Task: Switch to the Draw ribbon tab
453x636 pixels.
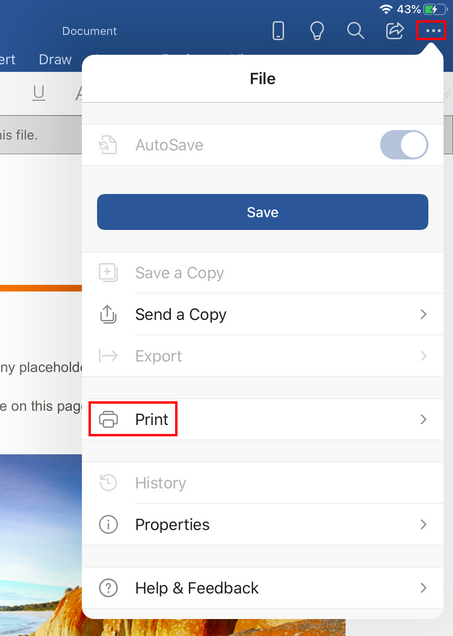Action: tap(55, 60)
